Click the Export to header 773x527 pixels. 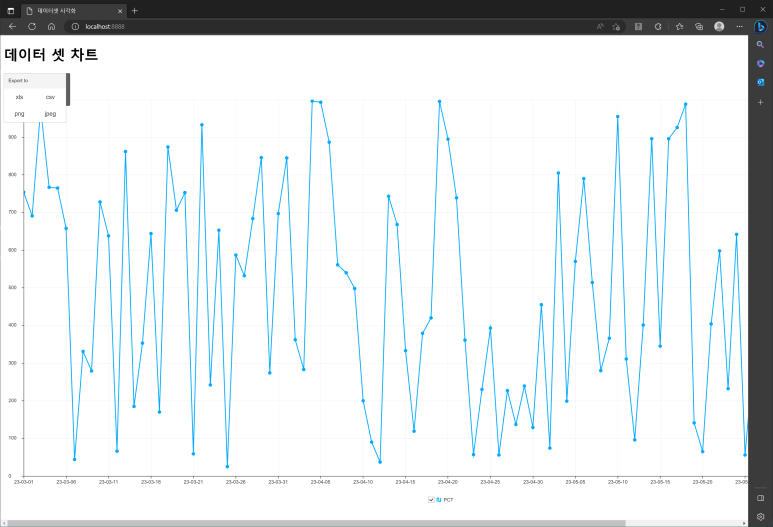click(18, 80)
